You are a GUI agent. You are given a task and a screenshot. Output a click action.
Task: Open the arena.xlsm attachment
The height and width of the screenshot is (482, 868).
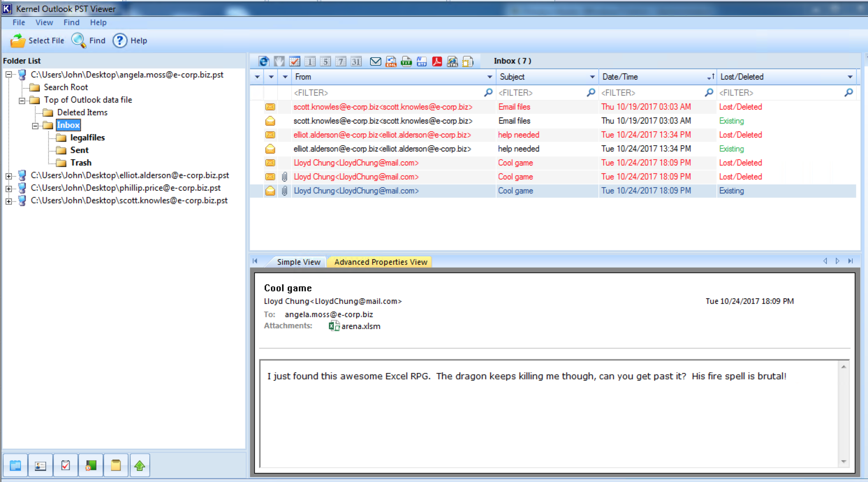tap(354, 326)
